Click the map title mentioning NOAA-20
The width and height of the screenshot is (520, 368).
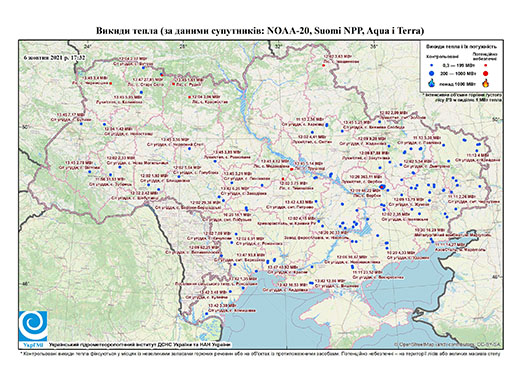click(x=260, y=31)
